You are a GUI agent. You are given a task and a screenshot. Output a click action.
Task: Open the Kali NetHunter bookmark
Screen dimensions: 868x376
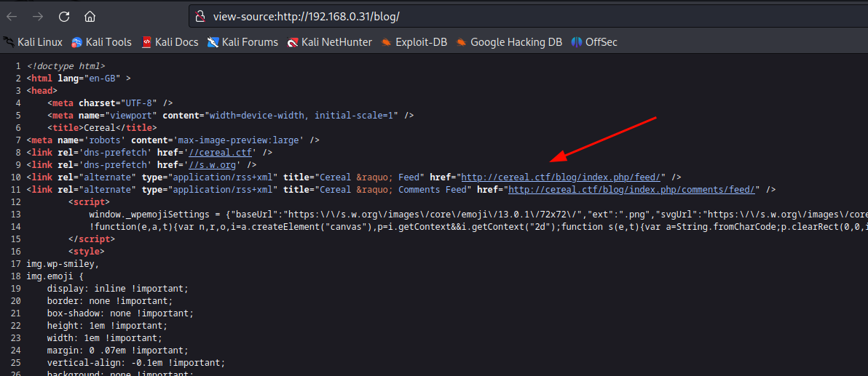point(330,42)
